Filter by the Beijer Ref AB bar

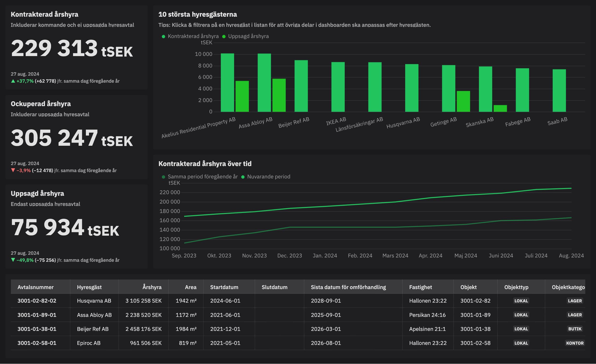tap(301, 86)
